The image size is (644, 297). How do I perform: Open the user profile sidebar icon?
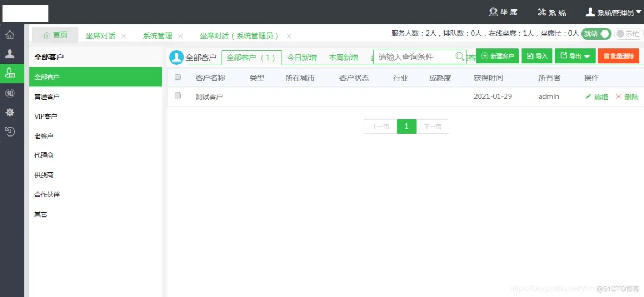click(10, 53)
